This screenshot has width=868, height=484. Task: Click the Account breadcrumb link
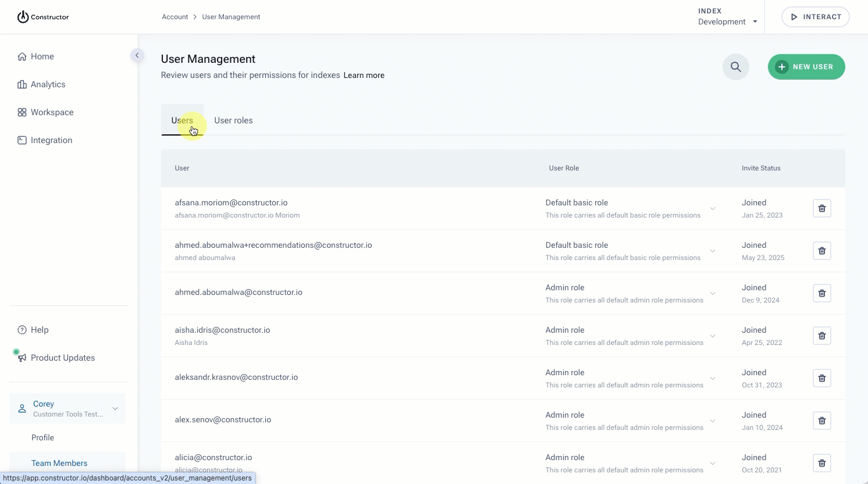[x=175, y=17]
